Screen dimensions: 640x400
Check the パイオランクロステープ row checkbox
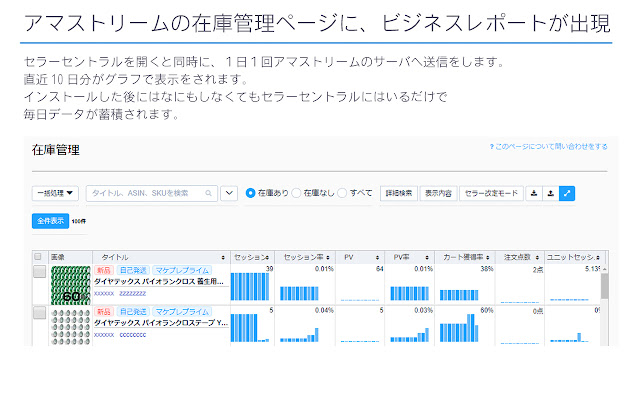(39, 313)
